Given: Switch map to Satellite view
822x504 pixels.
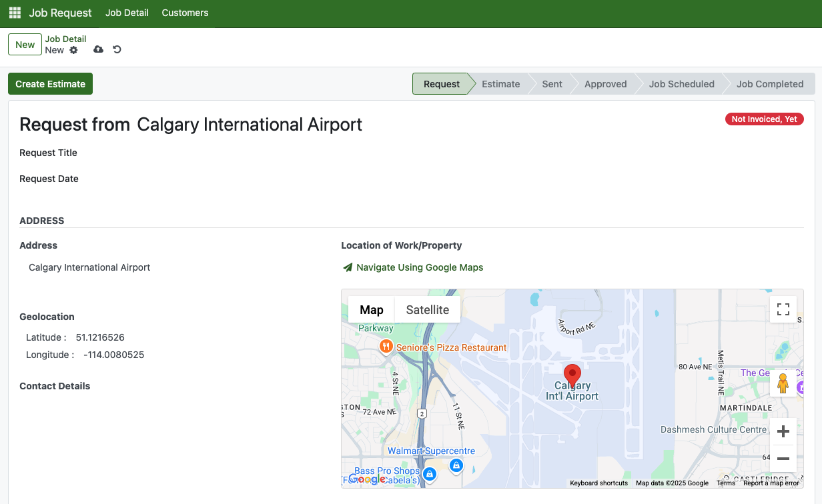Looking at the screenshot, I should coord(427,309).
